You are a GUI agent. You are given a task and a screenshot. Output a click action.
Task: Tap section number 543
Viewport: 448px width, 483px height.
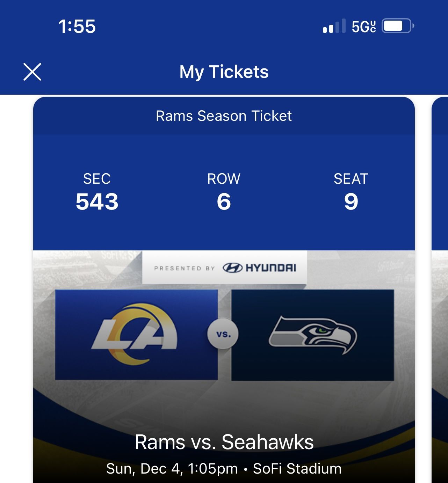pos(97,202)
